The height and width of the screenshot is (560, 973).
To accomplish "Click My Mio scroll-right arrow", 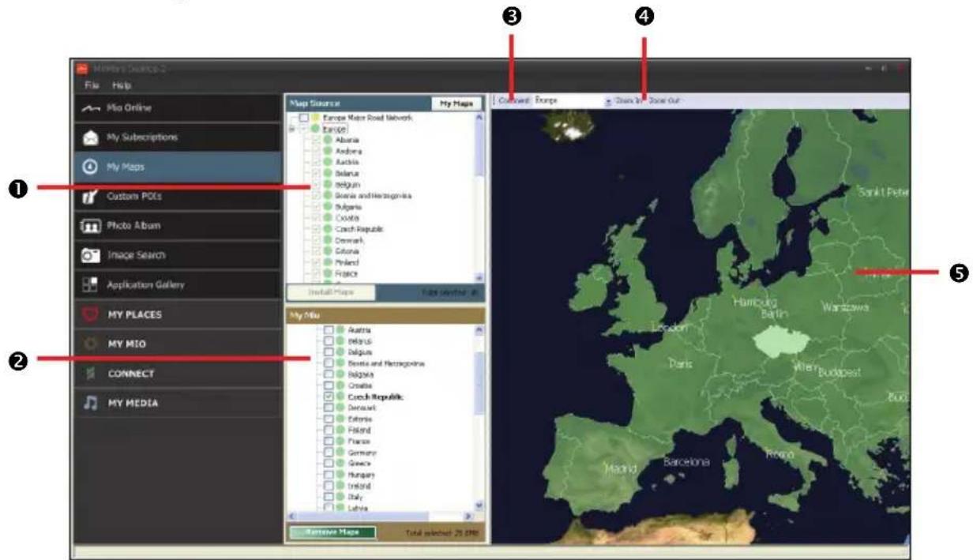I will coord(470,515).
